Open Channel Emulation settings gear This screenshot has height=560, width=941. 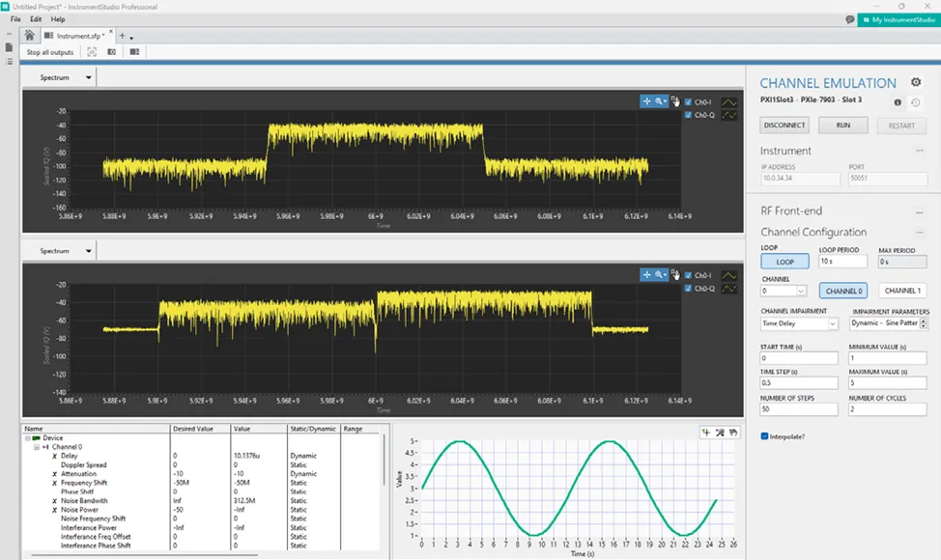coord(916,82)
